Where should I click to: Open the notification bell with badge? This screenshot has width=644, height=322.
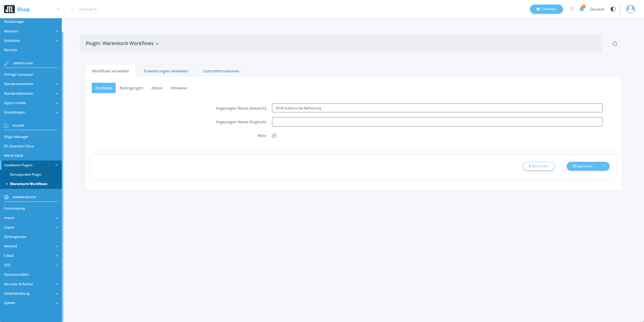[582, 9]
